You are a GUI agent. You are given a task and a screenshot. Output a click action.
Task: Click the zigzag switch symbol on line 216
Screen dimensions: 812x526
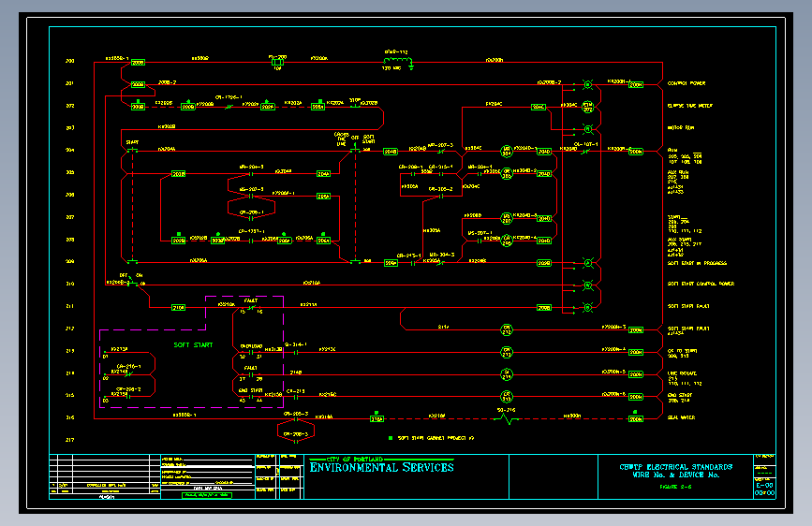tap(506, 417)
